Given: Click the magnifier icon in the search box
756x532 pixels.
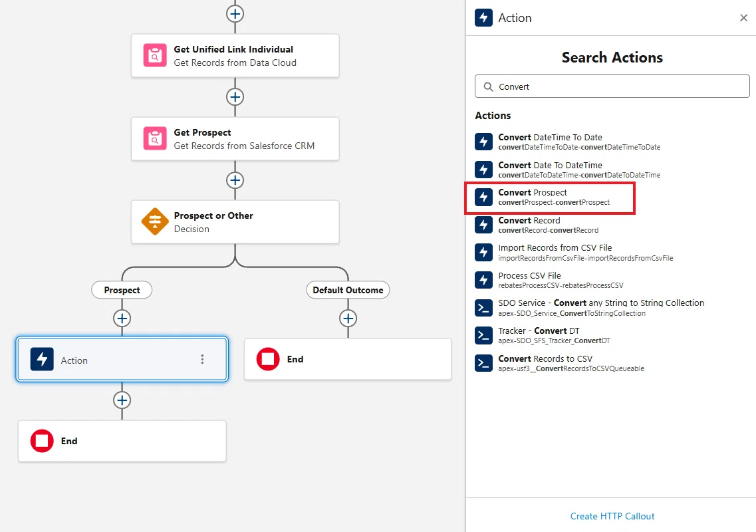Looking at the screenshot, I should 489,87.
